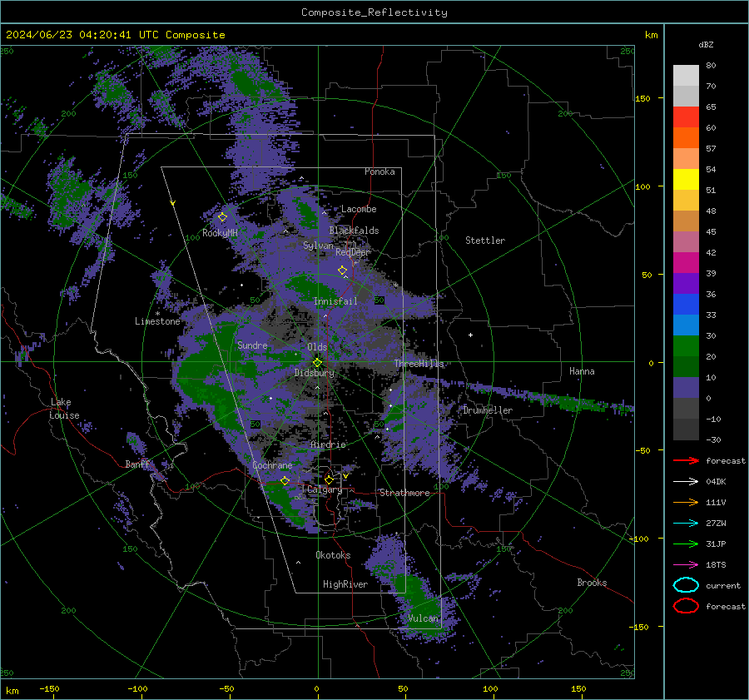Screen dimensions: 749x700
Task: Click the Okotoks city label
Action: [333, 555]
